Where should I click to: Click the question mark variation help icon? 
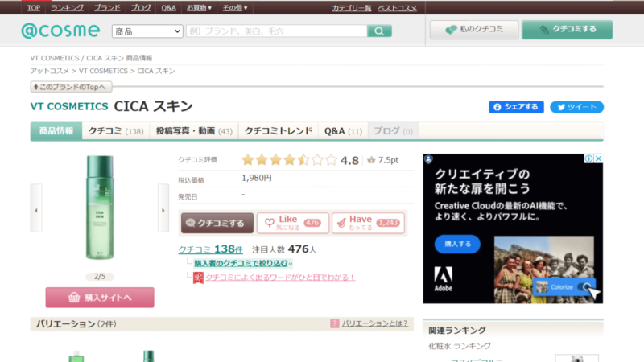pyautogui.click(x=335, y=323)
